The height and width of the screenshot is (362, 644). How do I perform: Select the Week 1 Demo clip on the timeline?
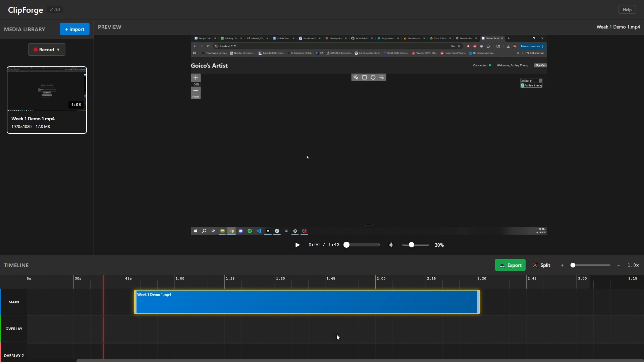tap(306, 302)
